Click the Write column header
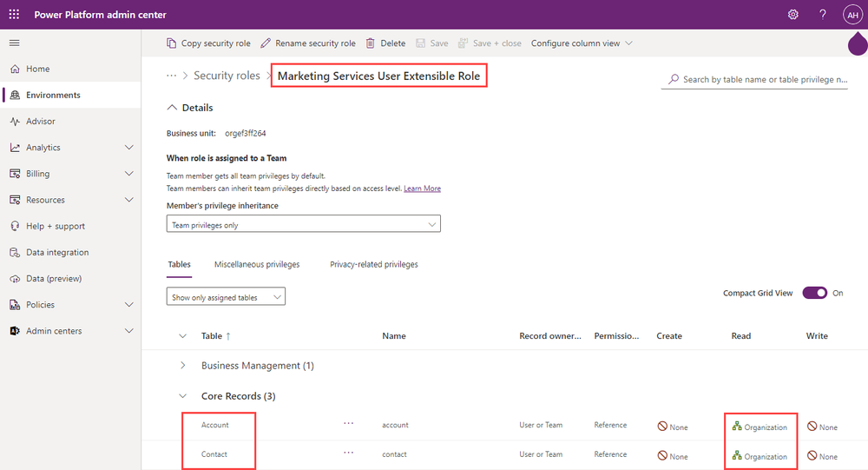Viewport: 868px width, 470px height. (x=817, y=336)
